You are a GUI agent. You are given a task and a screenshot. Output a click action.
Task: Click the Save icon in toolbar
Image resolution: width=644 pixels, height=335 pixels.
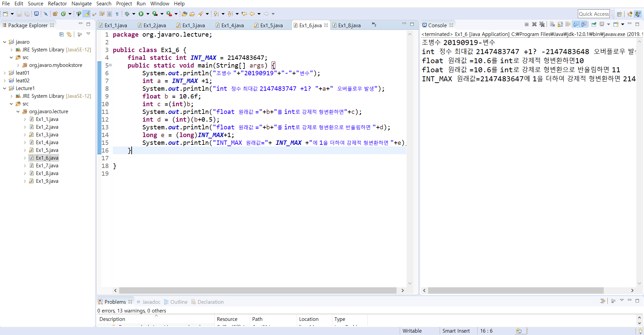coord(19,14)
